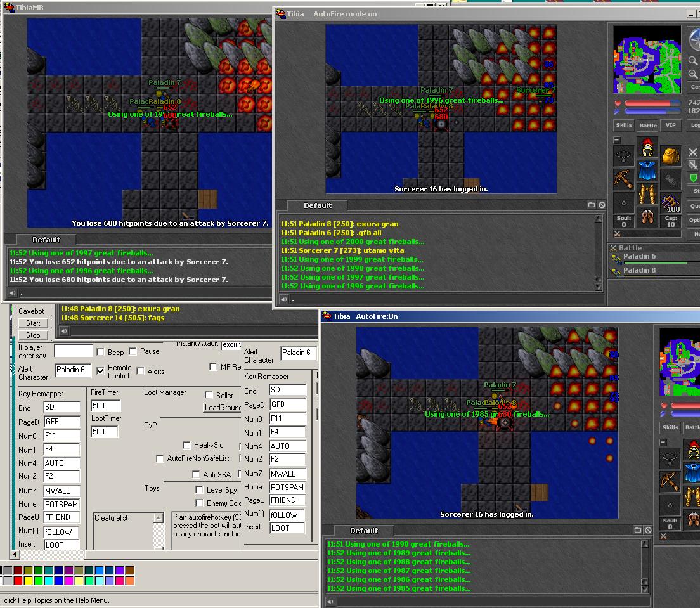Viewport: 700px width, 608px height.
Task: Switch to Default tab in TibiaMB window
Action: tap(46, 240)
